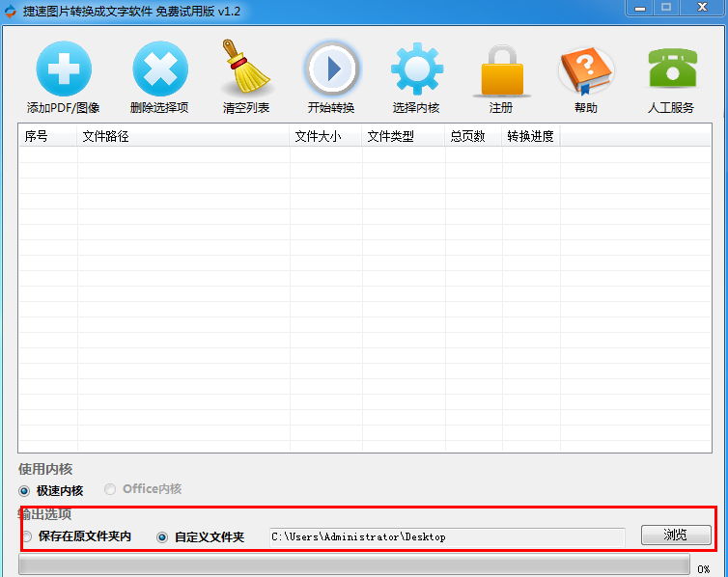Open 选择内核 gear icon

pos(417,69)
